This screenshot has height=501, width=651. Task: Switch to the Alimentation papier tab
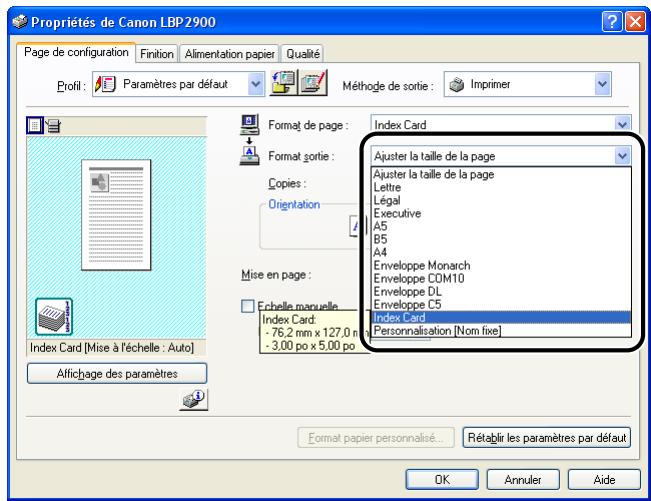click(x=229, y=54)
